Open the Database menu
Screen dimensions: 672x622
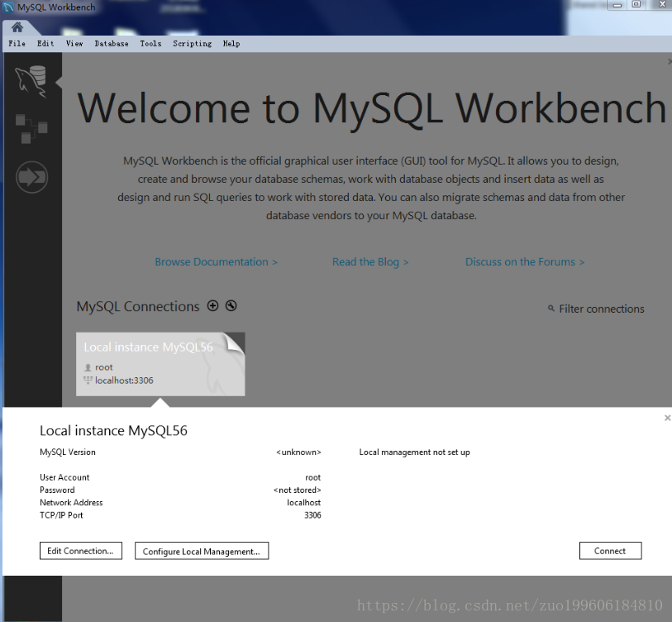(x=112, y=43)
